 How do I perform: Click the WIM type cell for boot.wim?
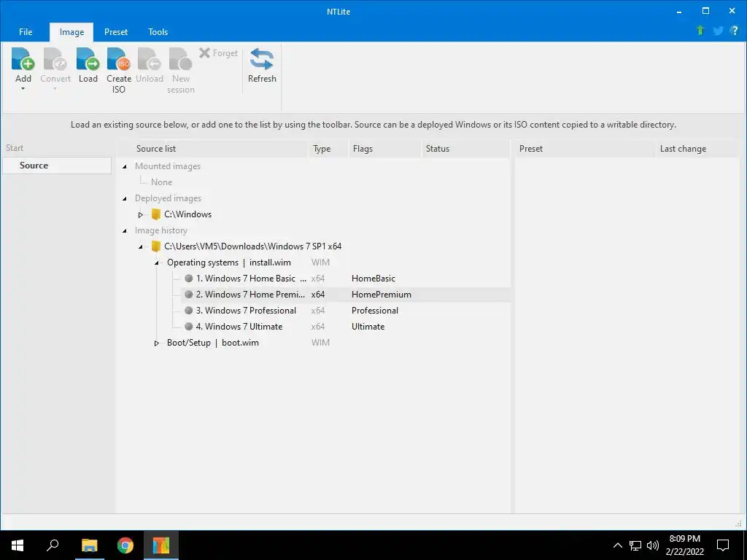[x=320, y=343]
